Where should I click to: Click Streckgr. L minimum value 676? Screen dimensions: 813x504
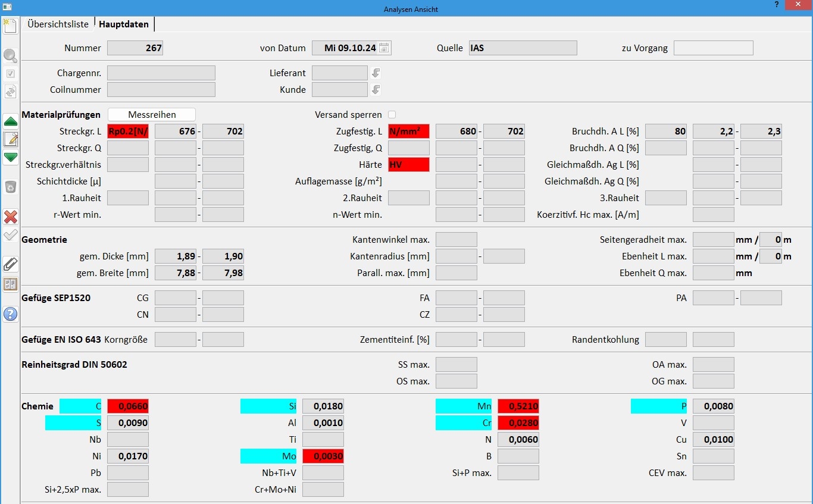tap(176, 132)
